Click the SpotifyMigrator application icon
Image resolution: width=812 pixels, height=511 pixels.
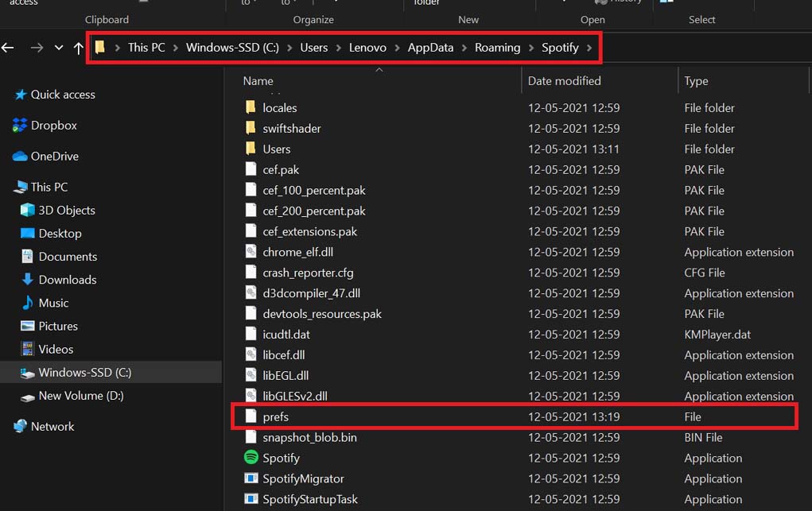(x=251, y=478)
